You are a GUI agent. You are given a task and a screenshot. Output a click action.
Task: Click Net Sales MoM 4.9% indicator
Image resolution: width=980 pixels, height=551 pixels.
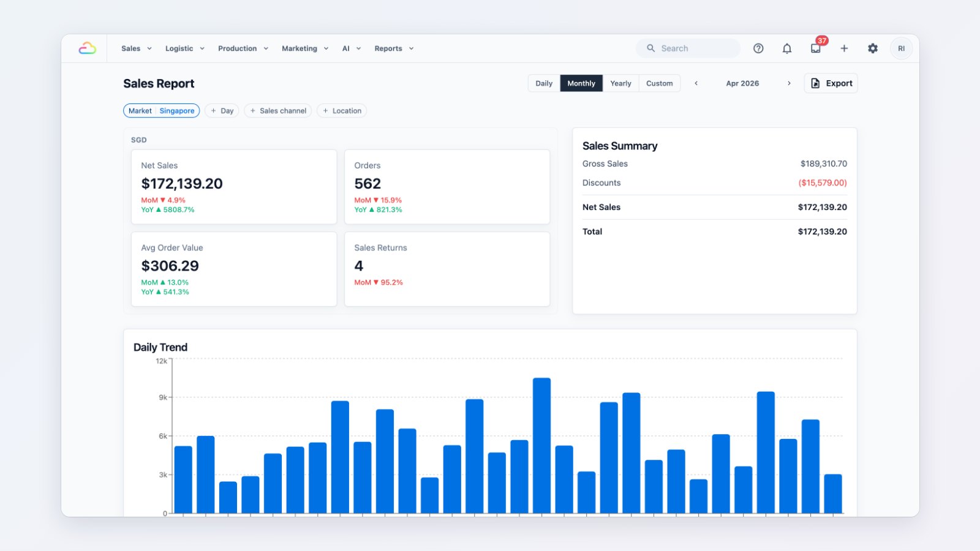(x=163, y=200)
